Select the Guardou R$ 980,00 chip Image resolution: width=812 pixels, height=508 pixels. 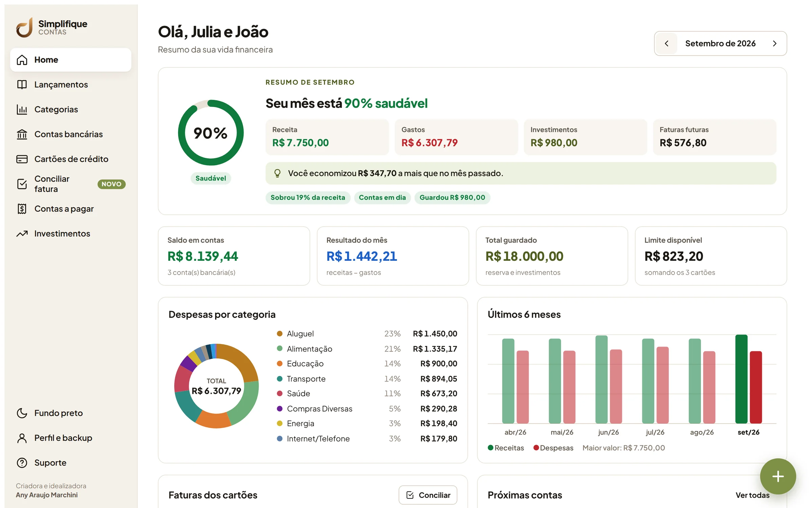coord(452,198)
